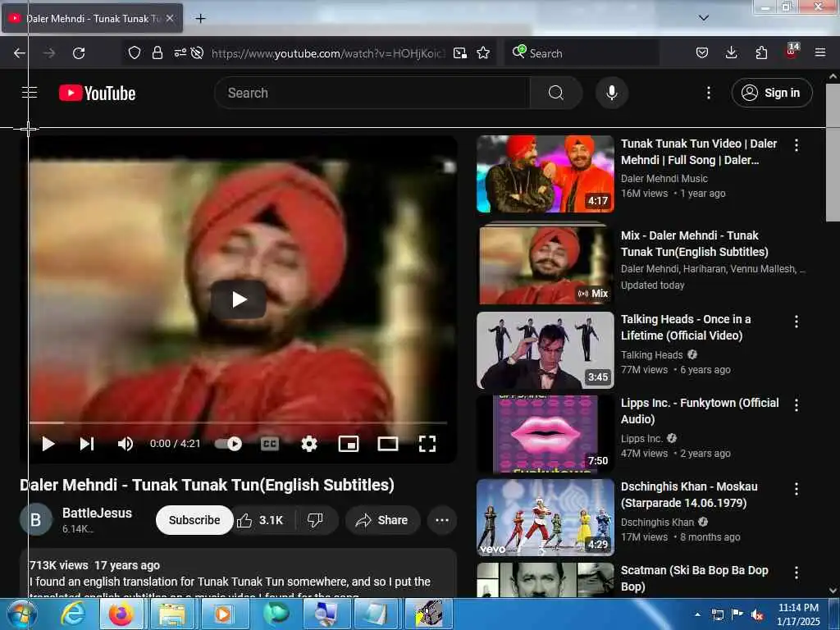Toggle theater mode in the player
Screen dimensions: 840x630
click(x=388, y=444)
